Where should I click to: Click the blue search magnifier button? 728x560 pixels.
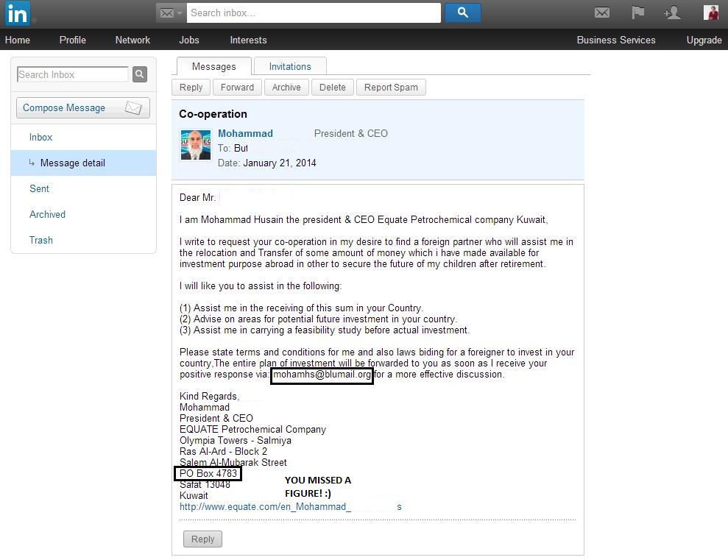pyautogui.click(x=462, y=13)
